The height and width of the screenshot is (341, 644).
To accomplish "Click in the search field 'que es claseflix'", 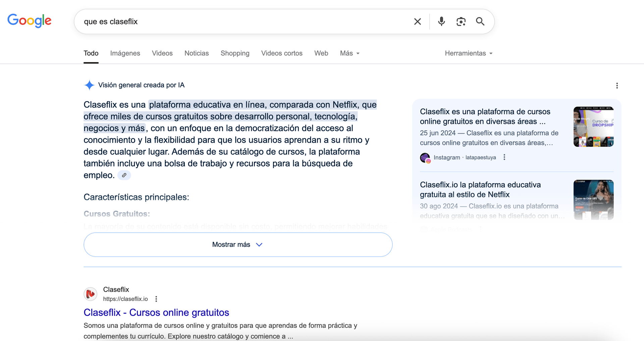I will (245, 21).
